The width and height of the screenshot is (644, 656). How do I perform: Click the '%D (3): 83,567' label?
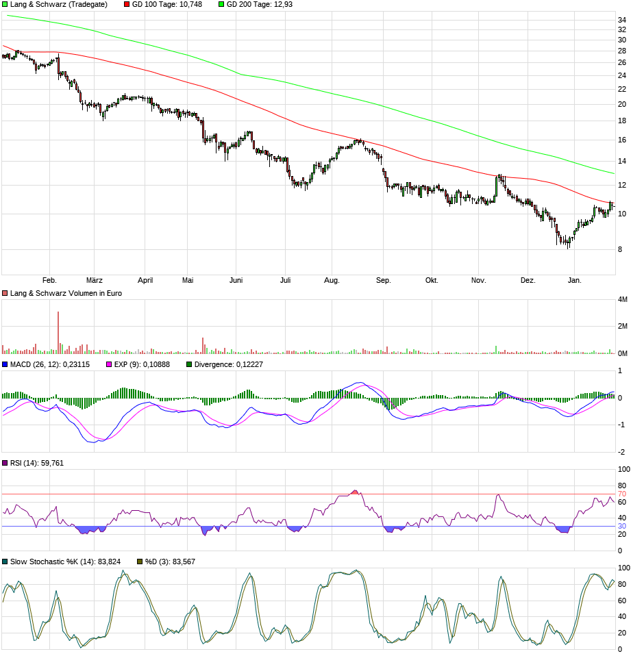(x=171, y=562)
